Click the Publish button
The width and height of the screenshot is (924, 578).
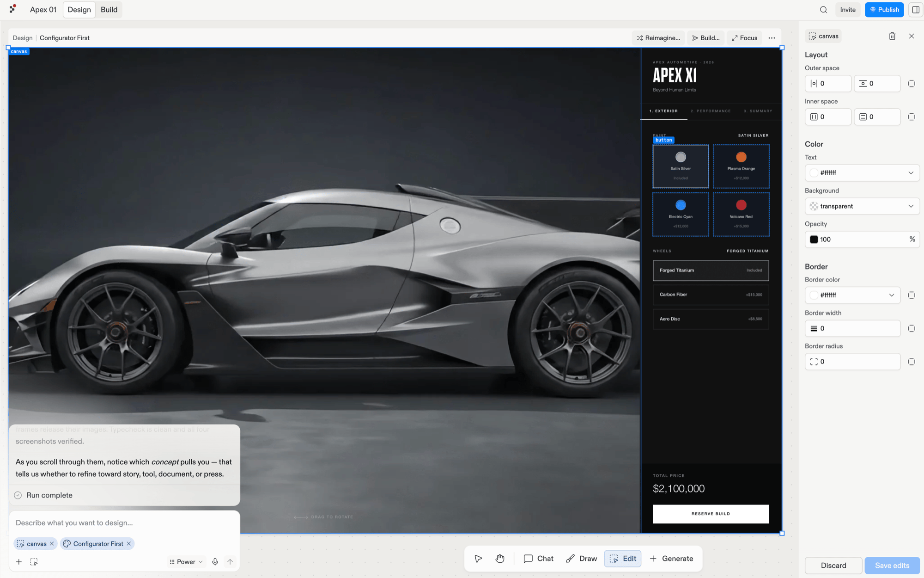click(x=884, y=10)
